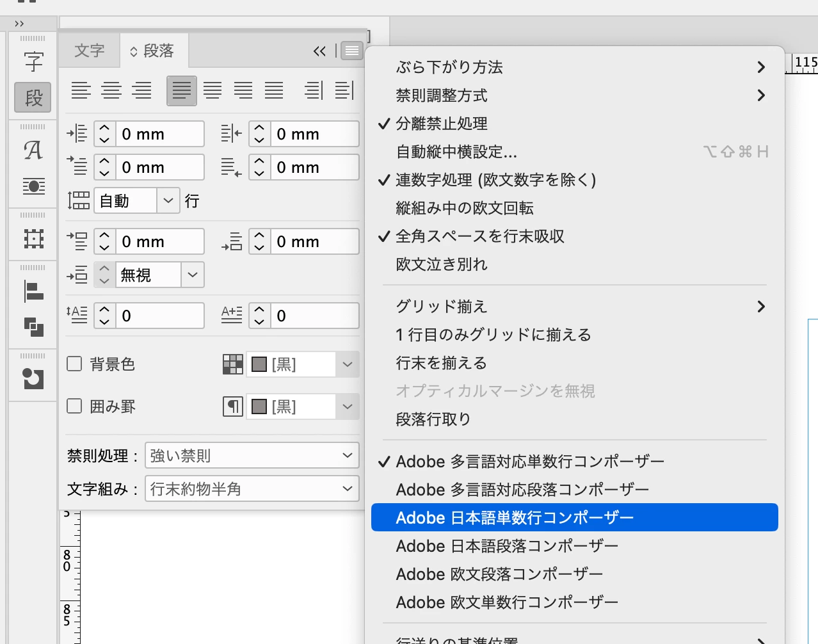Select Adobe 多言語対応段落コンポーザー
This screenshot has width=818, height=644.
575,490
